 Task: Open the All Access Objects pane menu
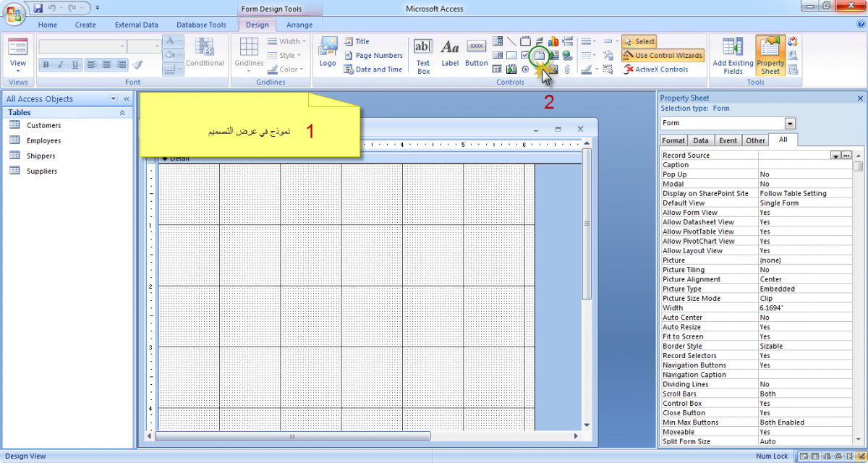pyautogui.click(x=114, y=99)
